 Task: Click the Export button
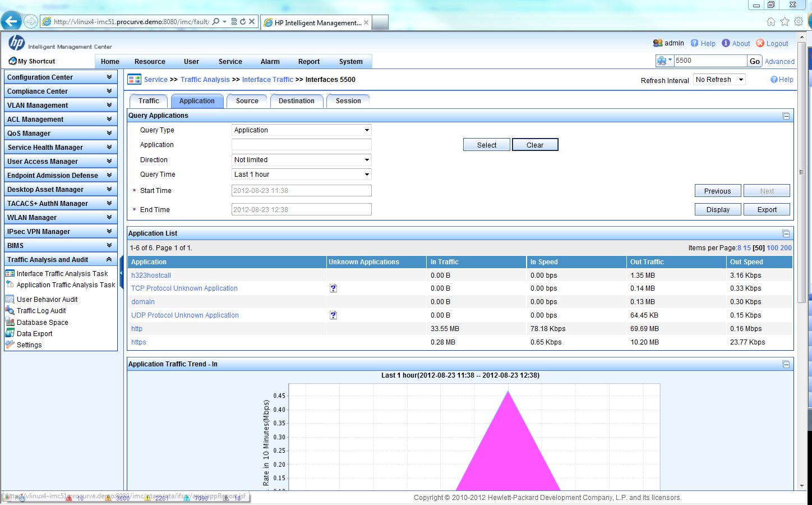(x=767, y=209)
